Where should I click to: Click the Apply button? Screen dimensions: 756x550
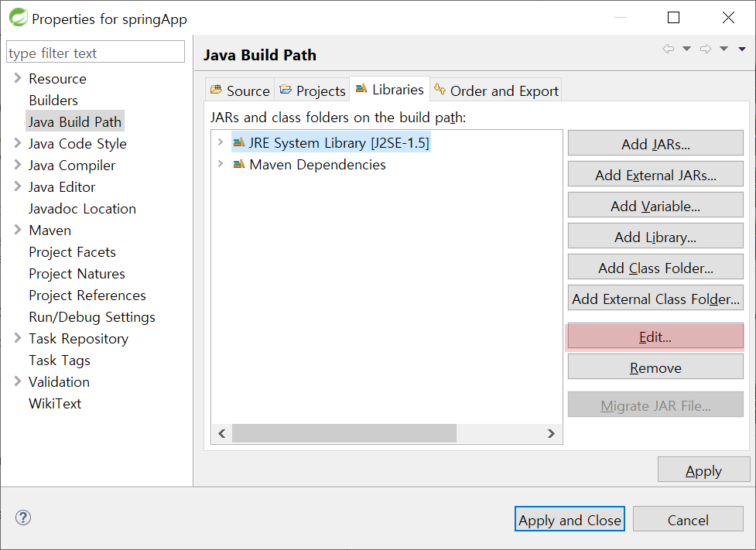703,470
